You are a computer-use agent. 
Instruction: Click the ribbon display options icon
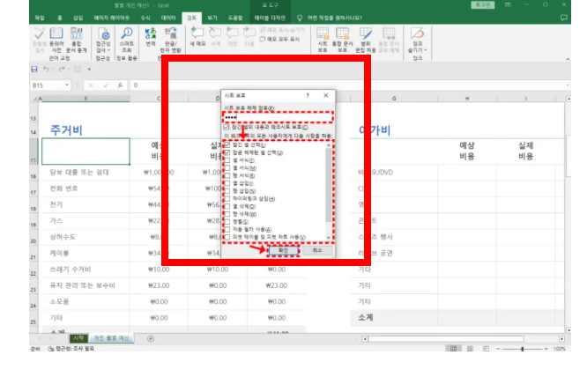508,4
